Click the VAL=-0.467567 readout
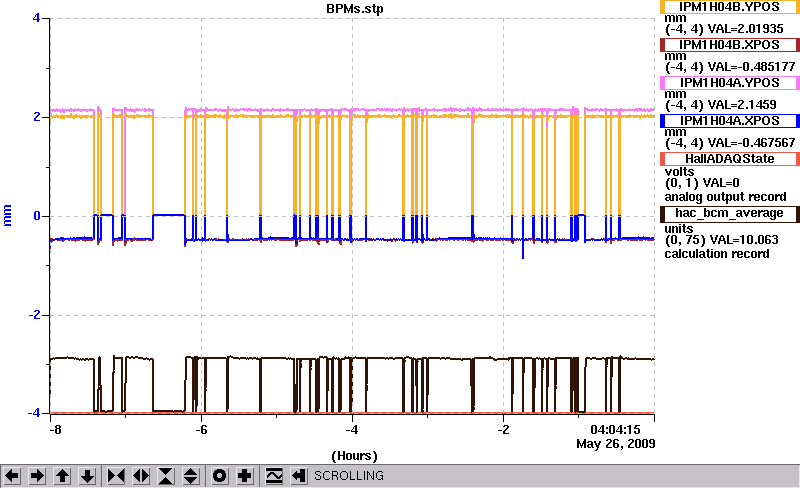The image size is (800, 488). [752, 143]
